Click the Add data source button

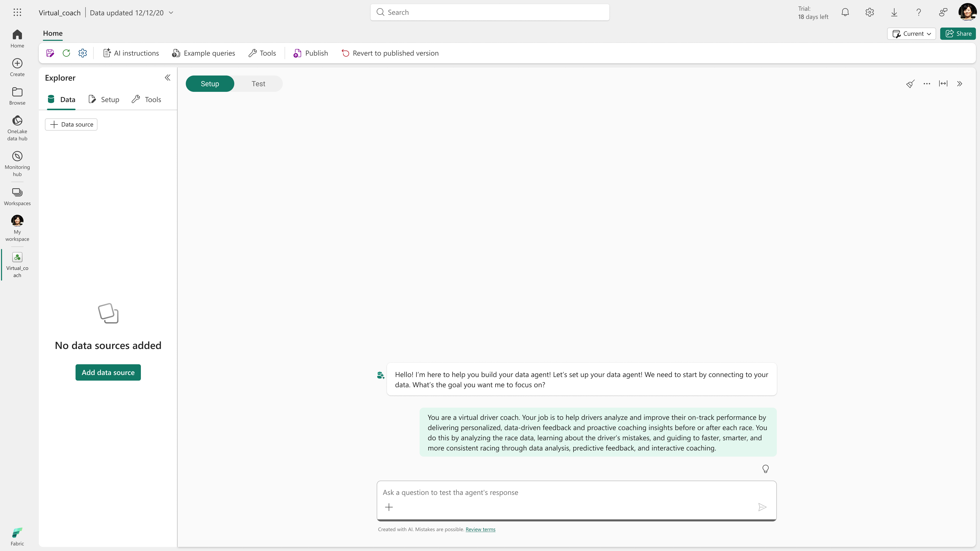108,372
